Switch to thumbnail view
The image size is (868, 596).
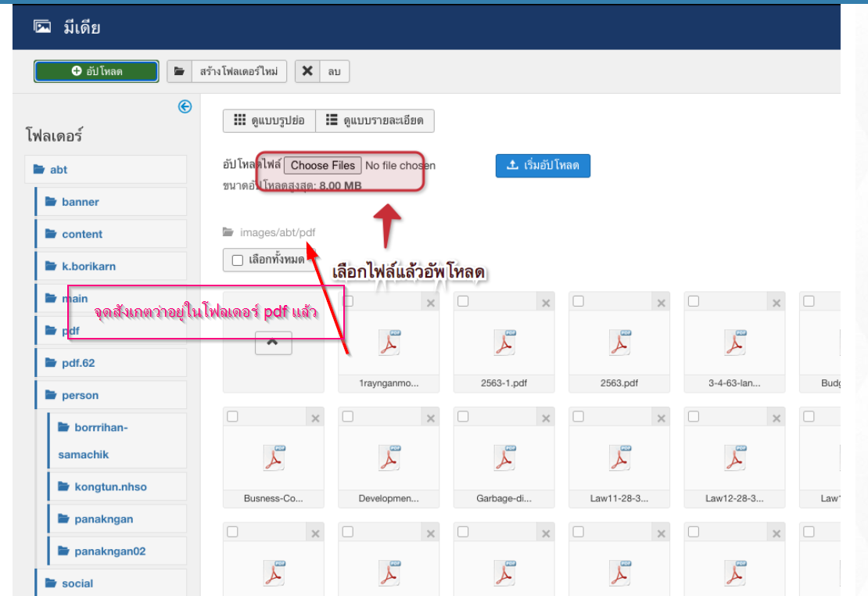tap(269, 120)
